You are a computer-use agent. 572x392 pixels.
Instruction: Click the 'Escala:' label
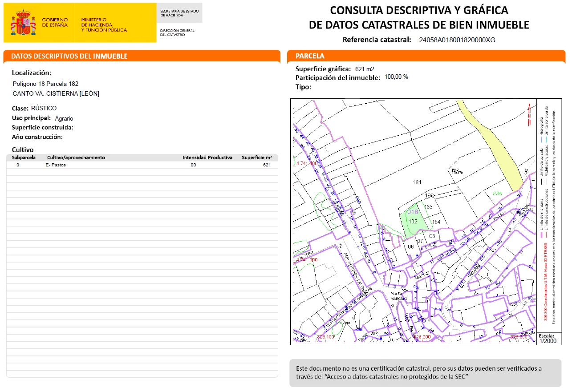(547, 335)
